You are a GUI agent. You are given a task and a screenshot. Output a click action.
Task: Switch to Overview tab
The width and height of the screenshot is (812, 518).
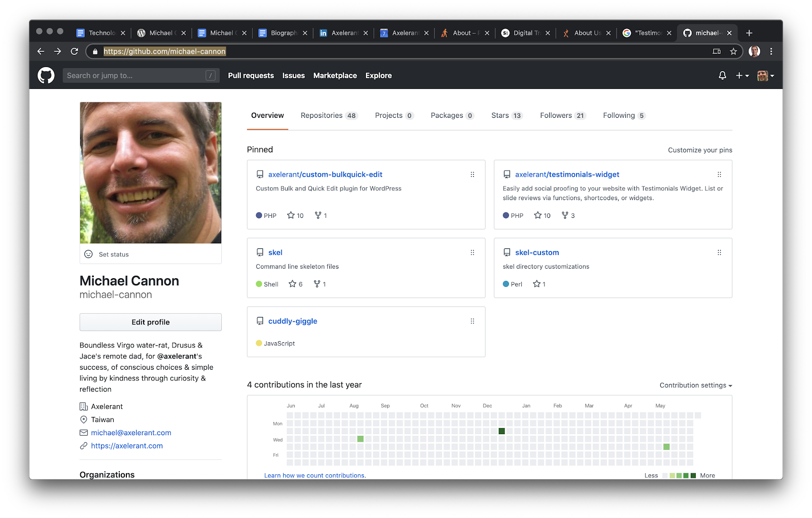click(x=267, y=115)
